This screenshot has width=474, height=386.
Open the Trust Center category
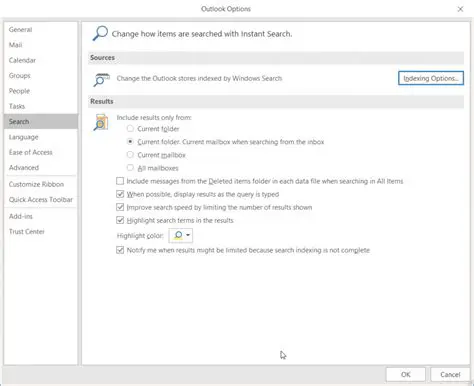pyautogui.click(x=41, y=232)
